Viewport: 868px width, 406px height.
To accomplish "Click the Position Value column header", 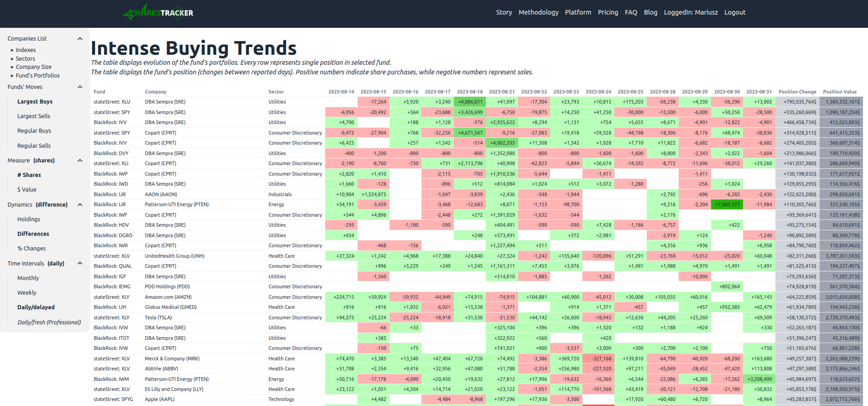I will (840, 92).
